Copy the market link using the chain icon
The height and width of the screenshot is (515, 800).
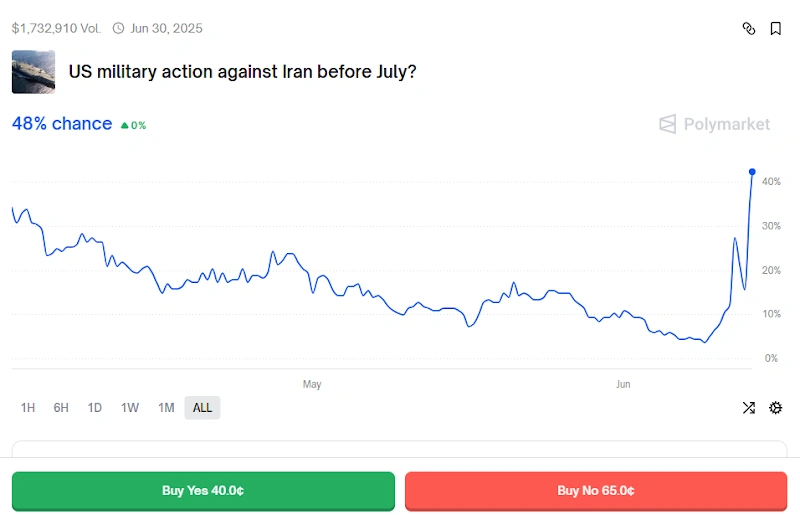749,29
